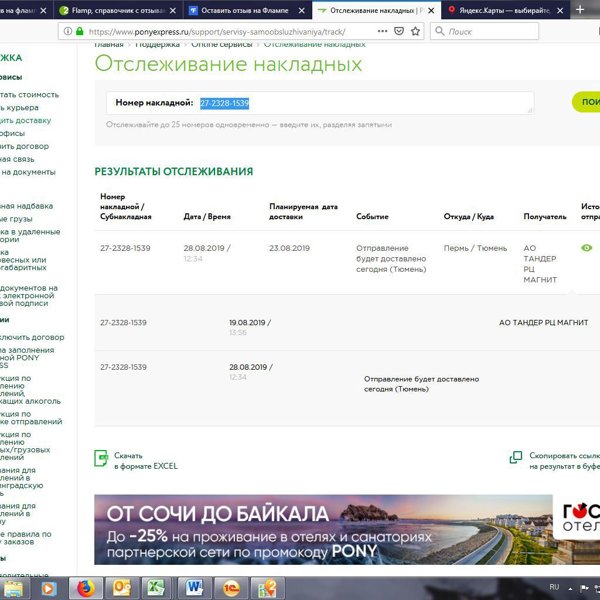Open Firefox from the taskbar
This screenshot has height=600, width=600.
[86, 588]
